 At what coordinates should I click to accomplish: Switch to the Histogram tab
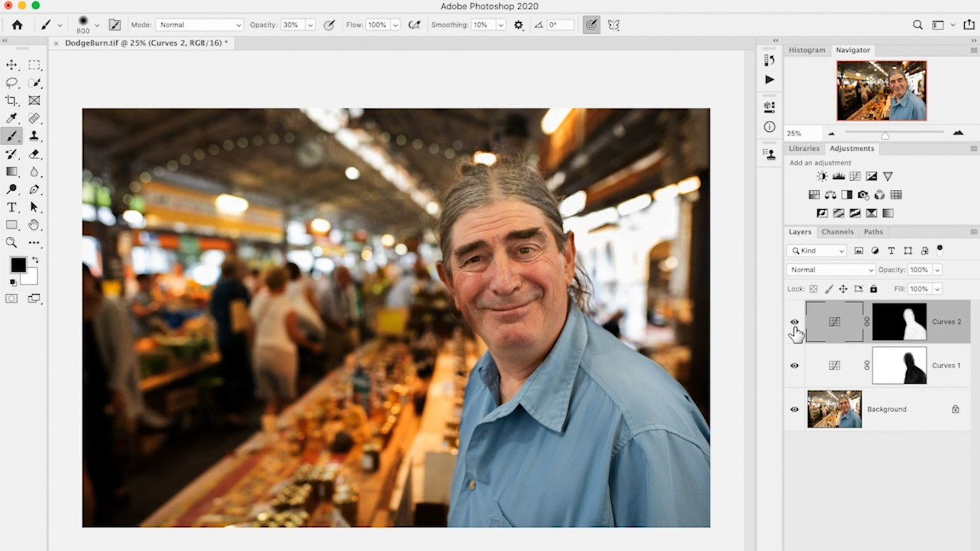click(806, 50)
